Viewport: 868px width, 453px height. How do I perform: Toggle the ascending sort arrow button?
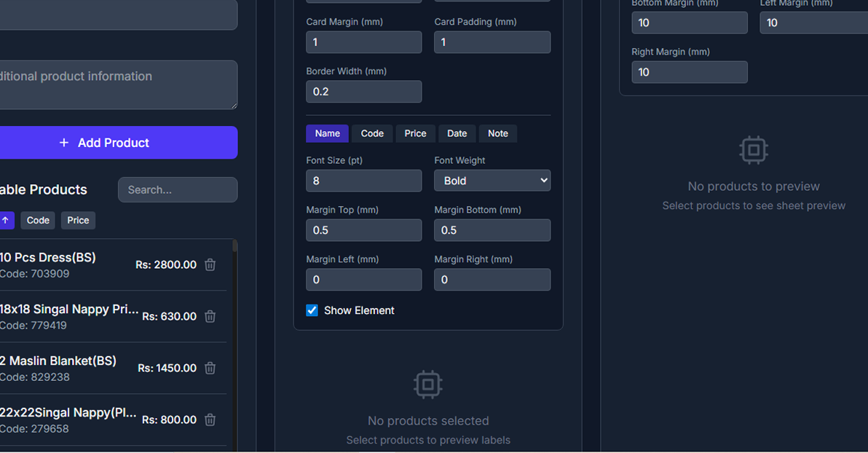pos(6,221)
